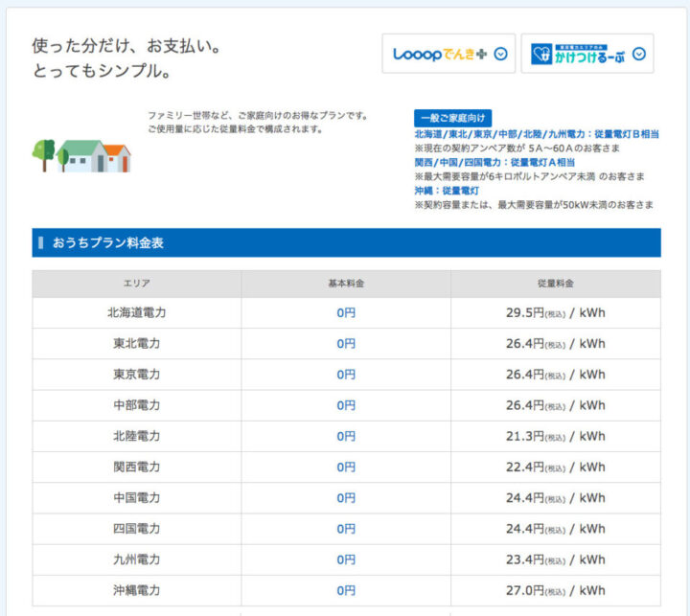
Task: Click the 6キロボルトアンペア未満 note
Action: pos(529,176)
